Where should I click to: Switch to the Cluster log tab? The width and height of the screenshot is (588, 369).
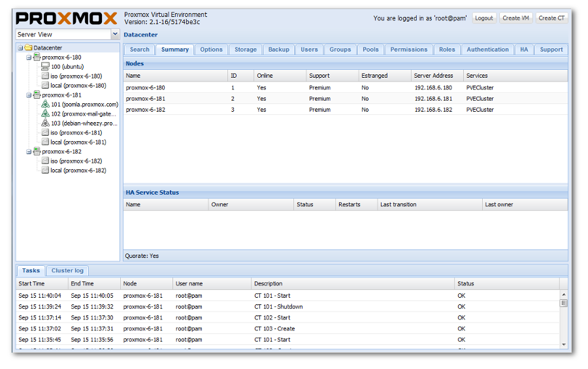tap(67, 270)
